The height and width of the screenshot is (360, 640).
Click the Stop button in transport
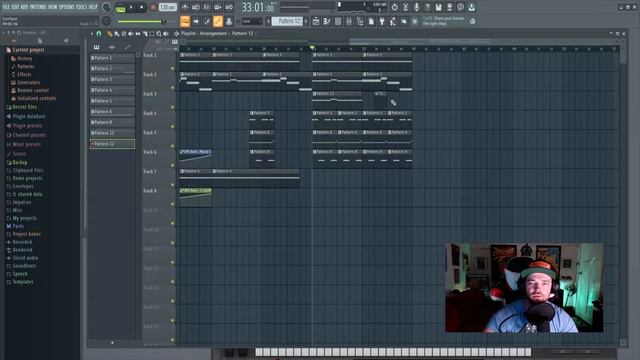[142, 7]
